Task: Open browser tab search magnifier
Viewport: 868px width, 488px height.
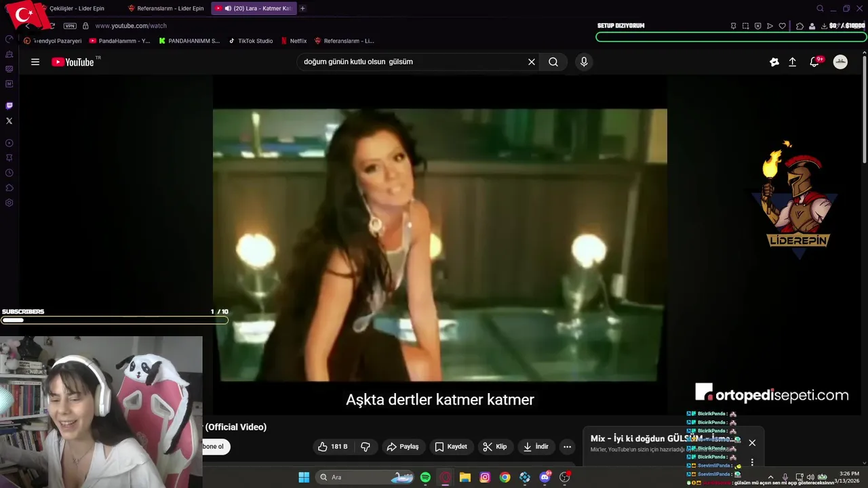Action: click(820, 8)
